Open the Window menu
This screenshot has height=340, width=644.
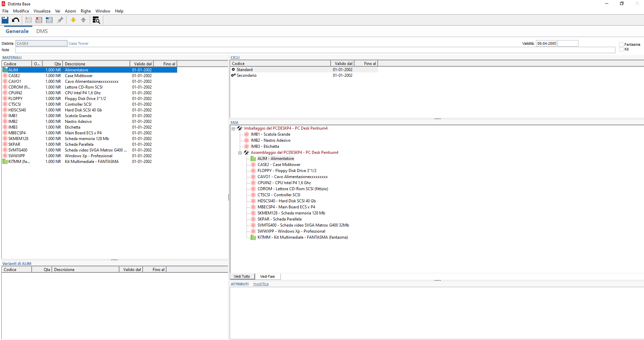[x=103, y=11]
